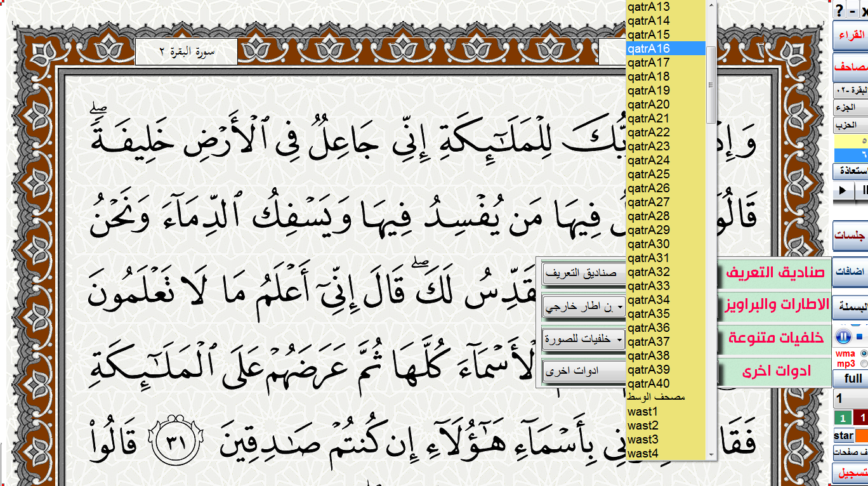The width and height of the screenshot is (868, 486).
Task: Open the اطار خارجي dropdown
Action: (x=584, y=308)
